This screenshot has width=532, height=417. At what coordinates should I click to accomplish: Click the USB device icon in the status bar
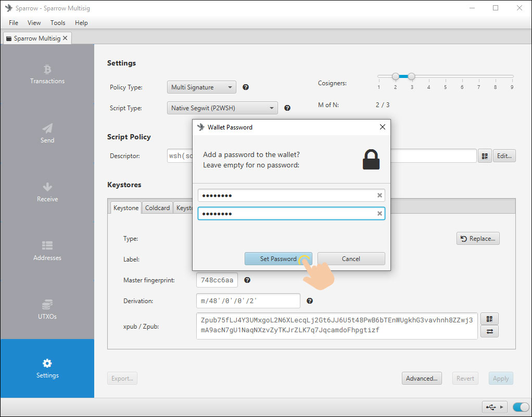click(491, 407)
